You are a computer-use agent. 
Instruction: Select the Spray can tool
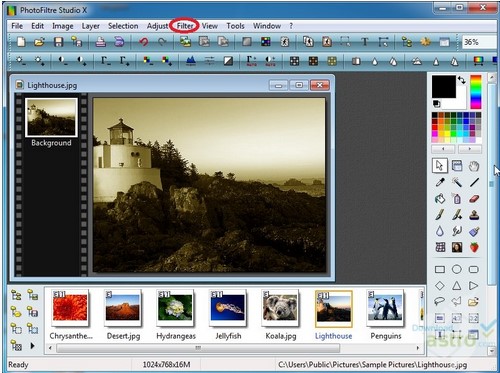click(x=457, y=199)
